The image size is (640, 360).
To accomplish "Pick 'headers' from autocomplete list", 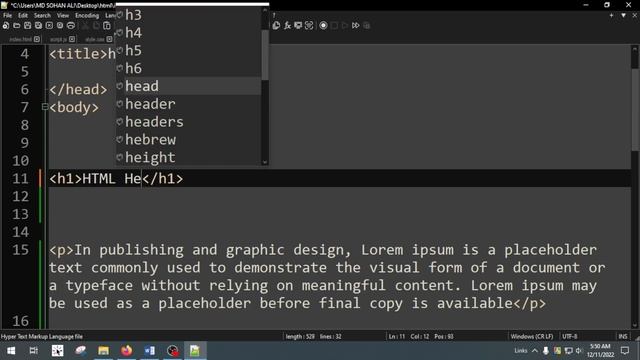I will pyautogui.click(x=189, y=122).
